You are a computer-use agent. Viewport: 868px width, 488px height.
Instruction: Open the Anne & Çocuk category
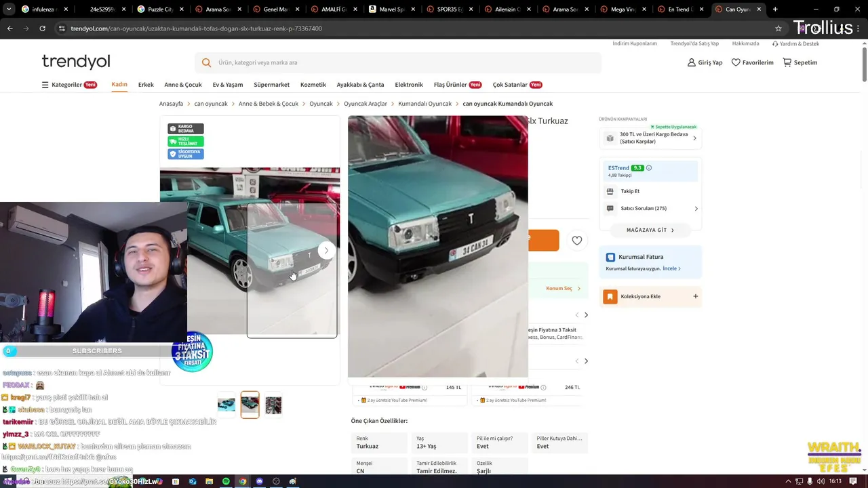click(x=183, y=85)
